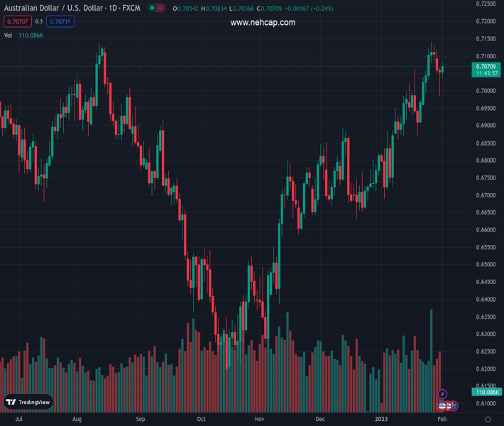Click the current price label 0.70709 on axis

point(486,66)
